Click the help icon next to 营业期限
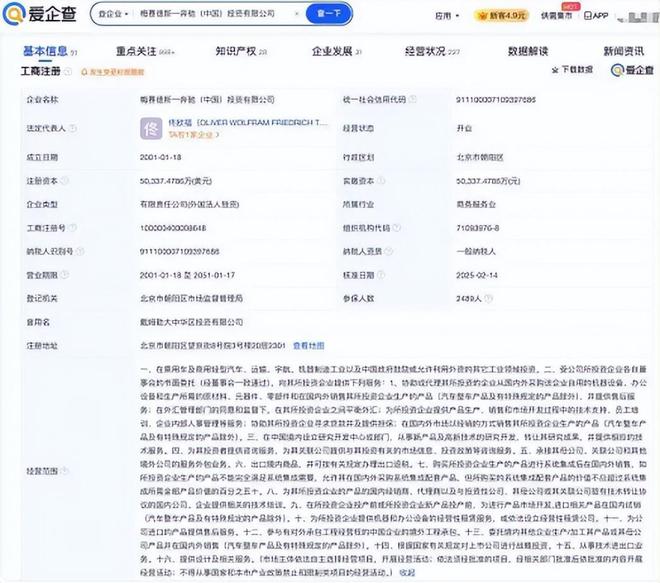Screen dimensions: 660x583 65,275
